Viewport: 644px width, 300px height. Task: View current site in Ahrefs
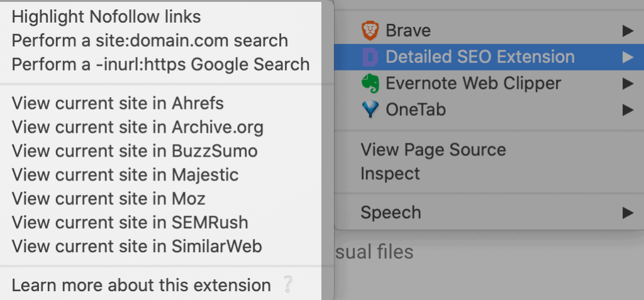(x=118, y=103)
